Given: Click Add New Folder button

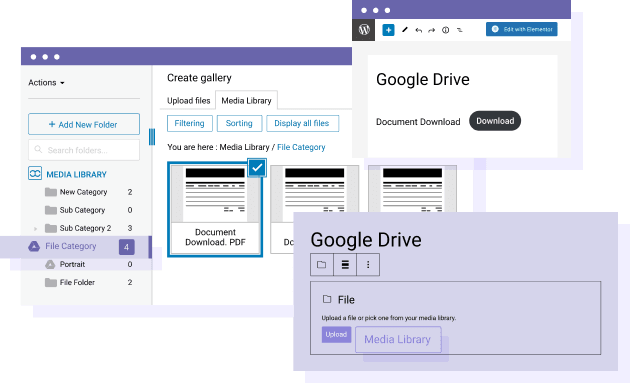Looking at the screenshot, I should [x=84, y=124].
